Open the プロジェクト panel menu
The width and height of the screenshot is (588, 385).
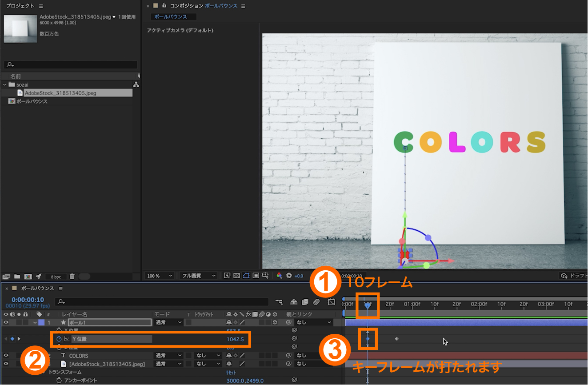pos(41,6)
